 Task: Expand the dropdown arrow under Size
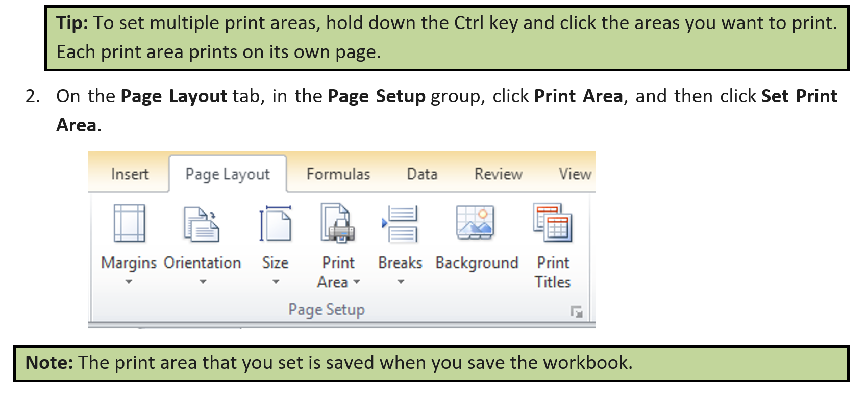coord(276,282)
